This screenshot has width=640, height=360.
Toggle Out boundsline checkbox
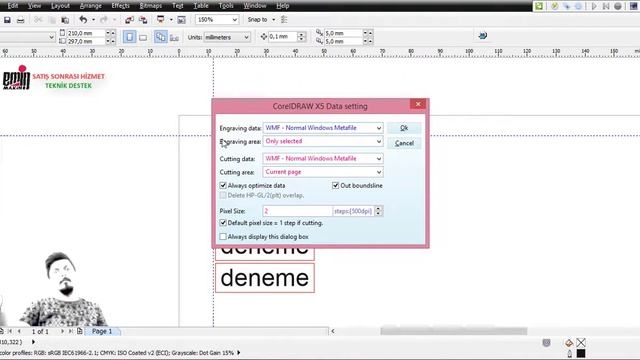(x=336, y=185)
